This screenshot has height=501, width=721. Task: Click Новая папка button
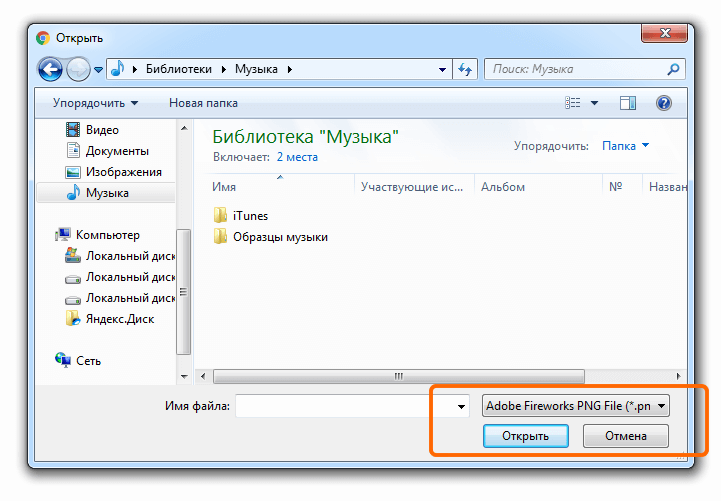[203, 103]
